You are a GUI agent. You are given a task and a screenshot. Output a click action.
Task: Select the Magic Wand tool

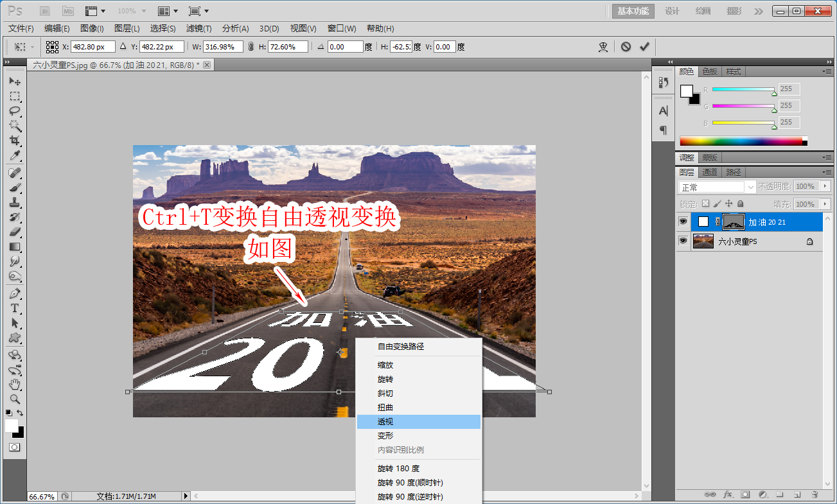(x=15, y=126)
